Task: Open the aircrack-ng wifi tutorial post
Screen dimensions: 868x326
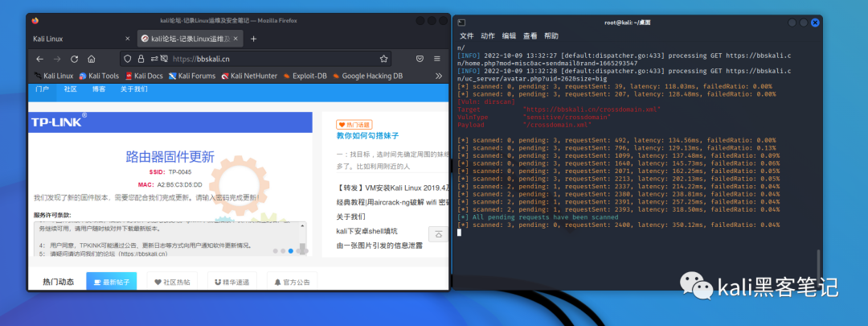Action: coord(392,202)
